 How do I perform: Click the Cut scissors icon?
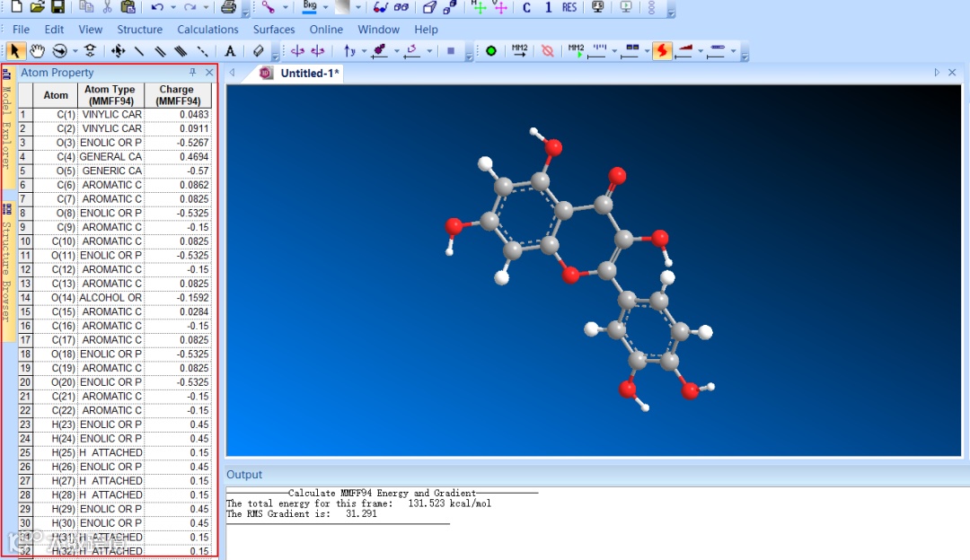point(107,7)
